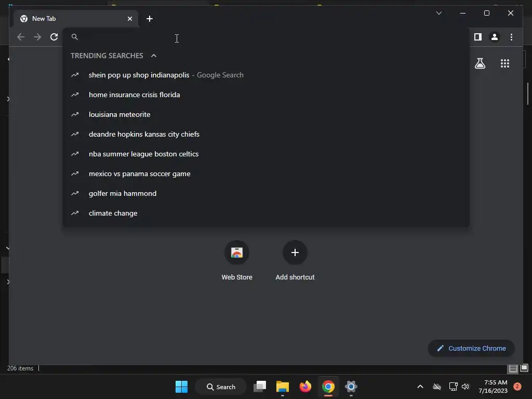Select suggestion golfer mia hammond
The width and height of the screenshot is (532, 399).
coord(266,193)
